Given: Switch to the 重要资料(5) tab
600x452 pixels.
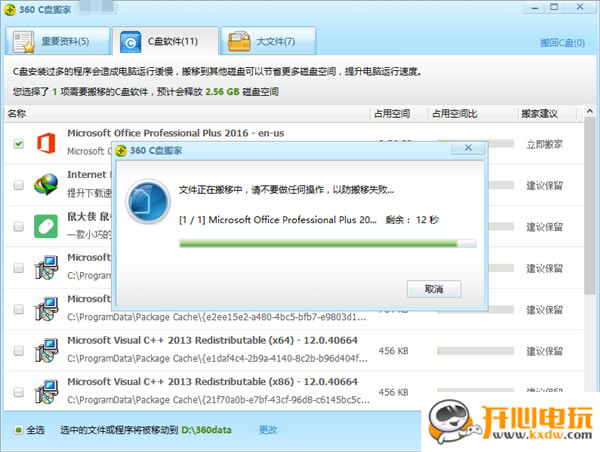Looking at the screenshot, I should click(x=57, y=41).
